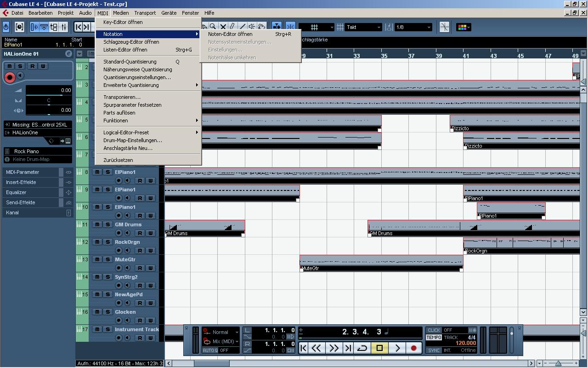Open the 1/8 quantize value dropdown
Image resolution: width=588 pixels, height=368 pixels.
413,27
